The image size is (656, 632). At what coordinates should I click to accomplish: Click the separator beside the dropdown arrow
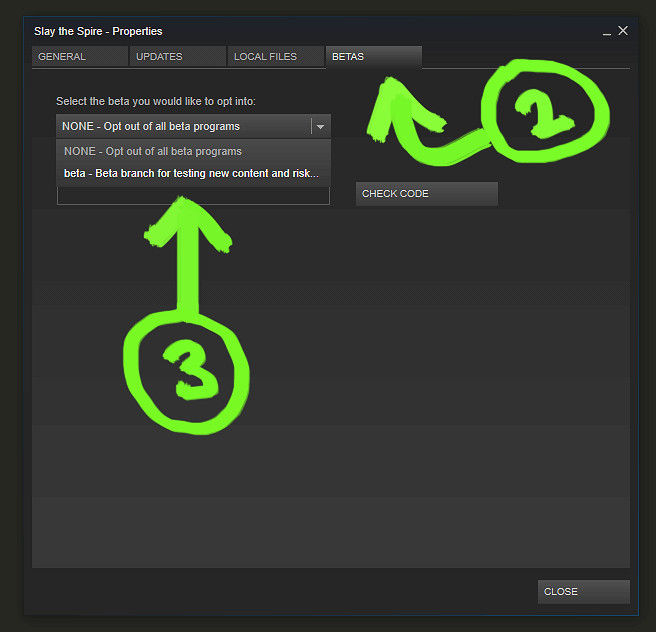[x=311, y=126]
